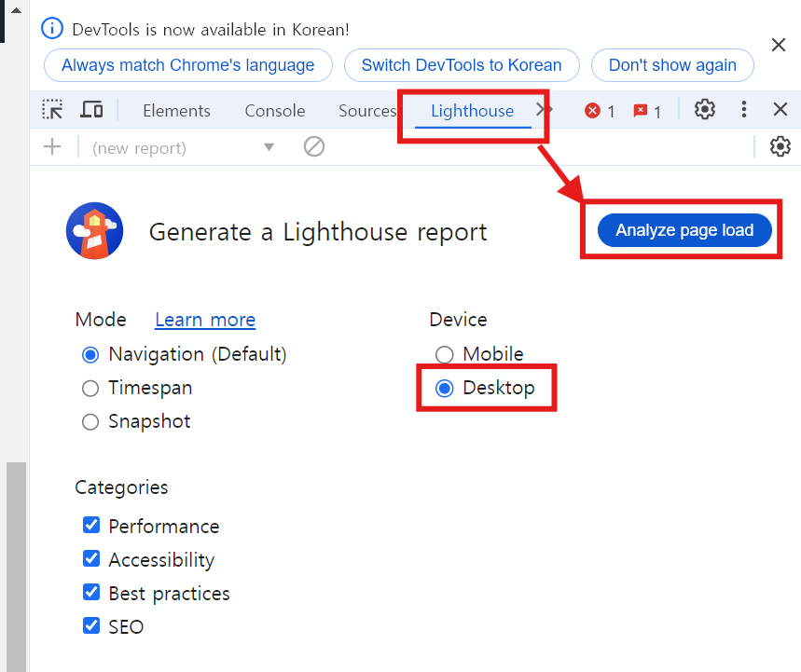This screenshot has width=801, height=672.
Task: Enable the Performance category checkbox
Action: 90,525
